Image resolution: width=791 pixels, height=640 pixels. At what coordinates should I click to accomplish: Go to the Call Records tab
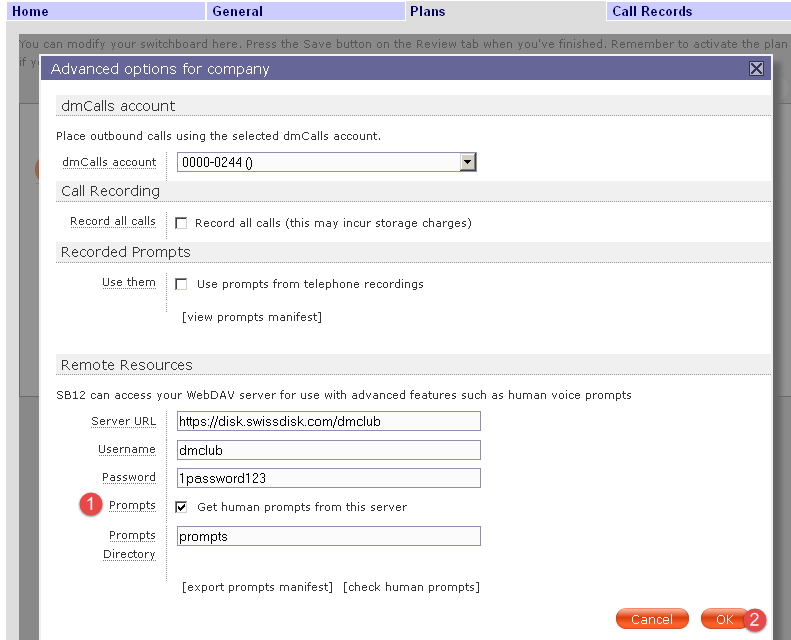click(x=699, y=11)
